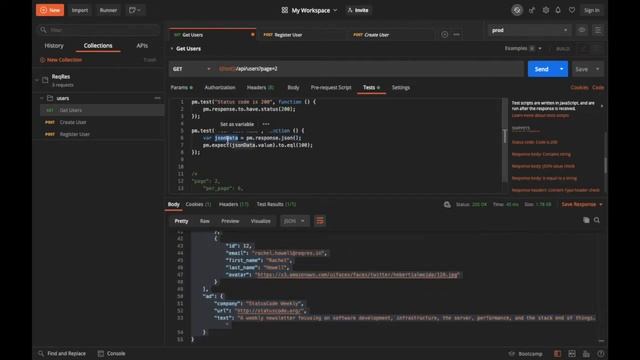The image size is (640, 360).
Task: Open the Send button dropdown arrow
Action: pos(562,69)
